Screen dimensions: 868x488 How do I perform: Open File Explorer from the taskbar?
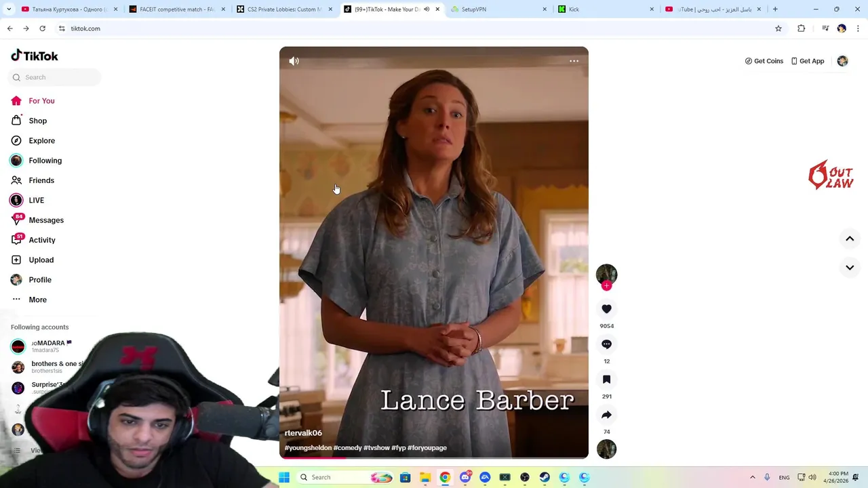(425, 477)
